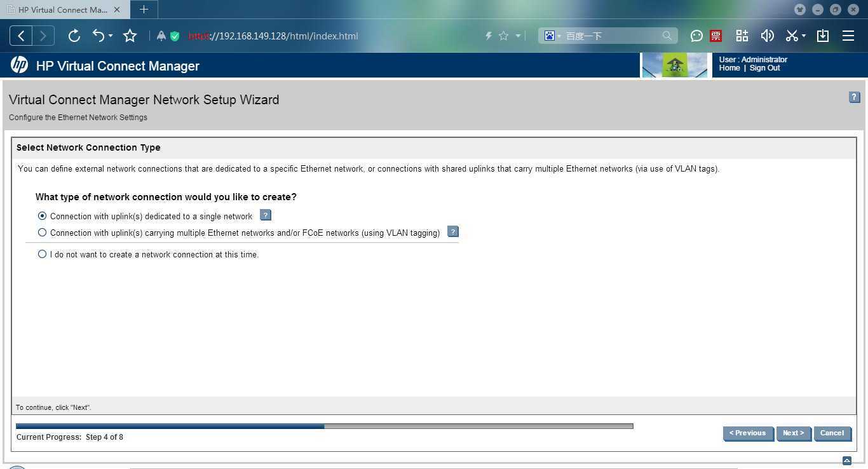The width and height of the screenshot is (868, 469).
Task: Click the Previous button
Action: pyautogui.click(x=748, y=433)
